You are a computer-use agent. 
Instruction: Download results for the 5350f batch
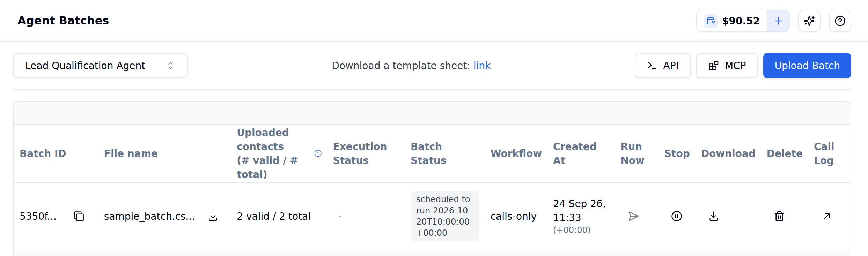(714, 216)
